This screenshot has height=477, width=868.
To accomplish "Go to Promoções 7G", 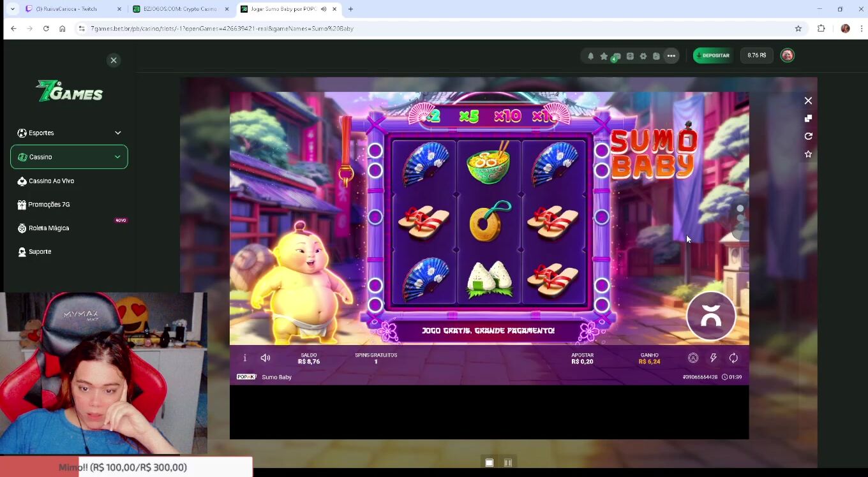I will (x=44, y=205).
